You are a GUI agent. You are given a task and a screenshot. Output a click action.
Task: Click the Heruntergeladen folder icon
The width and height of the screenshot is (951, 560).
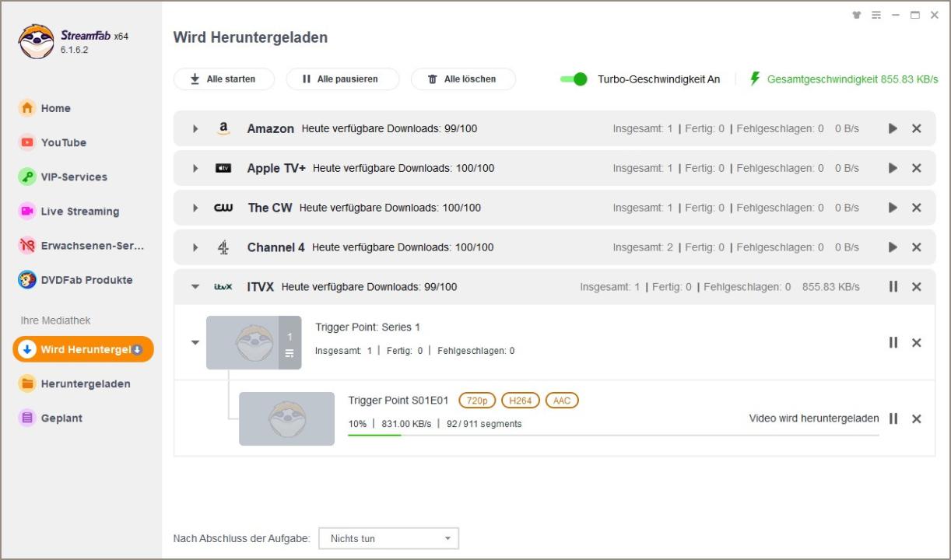(x=27, y=383)
